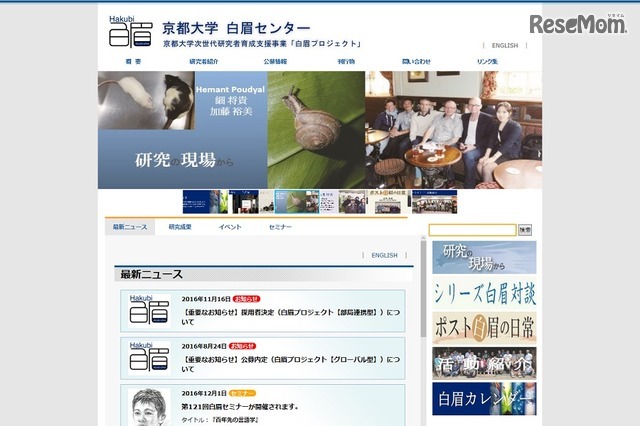Open the 公募情報 navigation menu item
The image size is (640, 426).
pos(275,62)
